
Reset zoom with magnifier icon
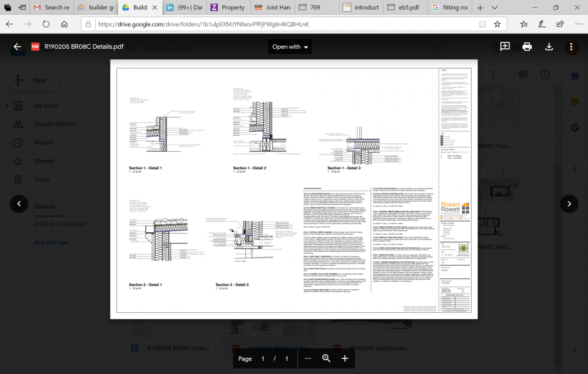(326, 359)
